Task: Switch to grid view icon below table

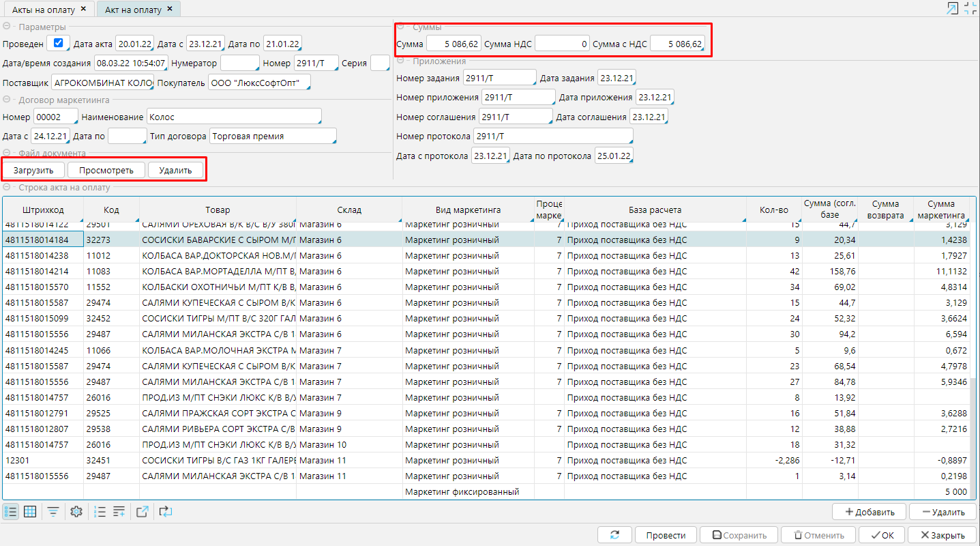Action: pyautogui.click(x=30, y=512)
